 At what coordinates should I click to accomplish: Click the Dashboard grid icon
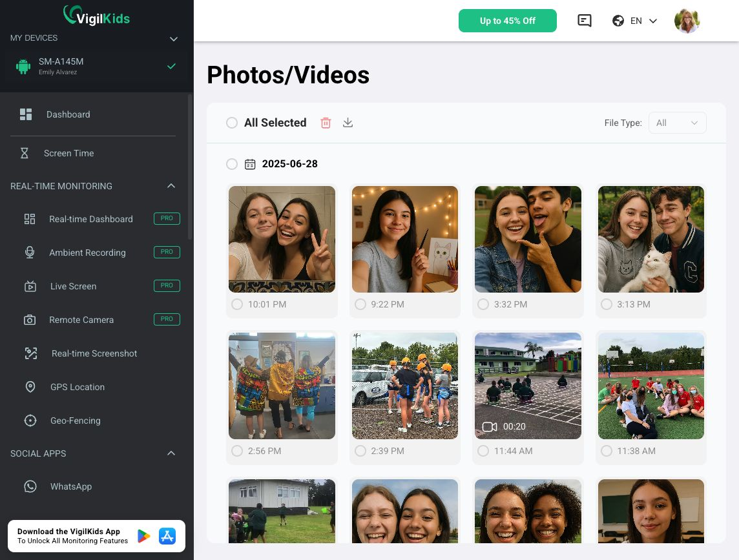[26, 114]
